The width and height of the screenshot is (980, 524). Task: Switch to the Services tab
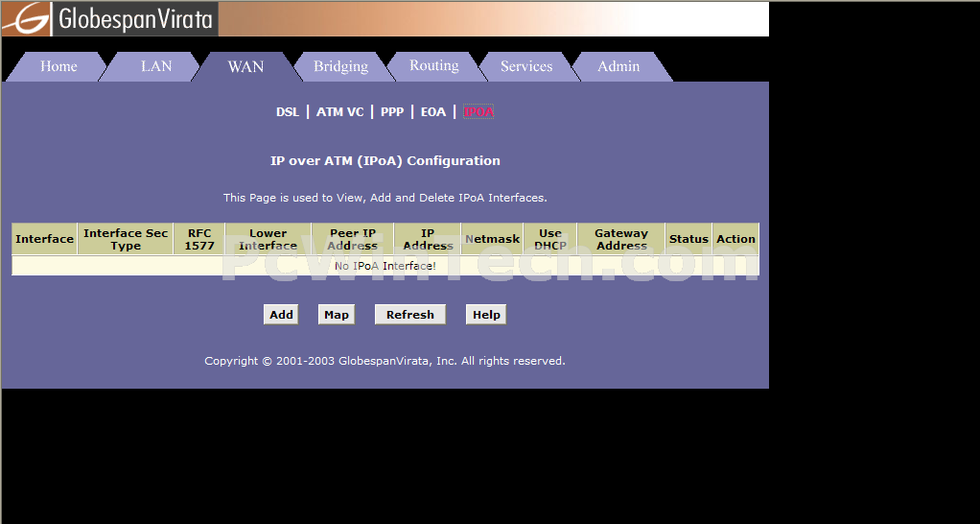coord(526,66)
